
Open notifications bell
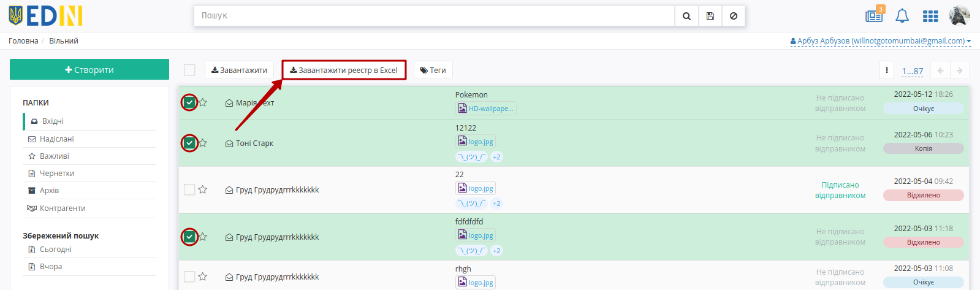[x=902, y=16]
